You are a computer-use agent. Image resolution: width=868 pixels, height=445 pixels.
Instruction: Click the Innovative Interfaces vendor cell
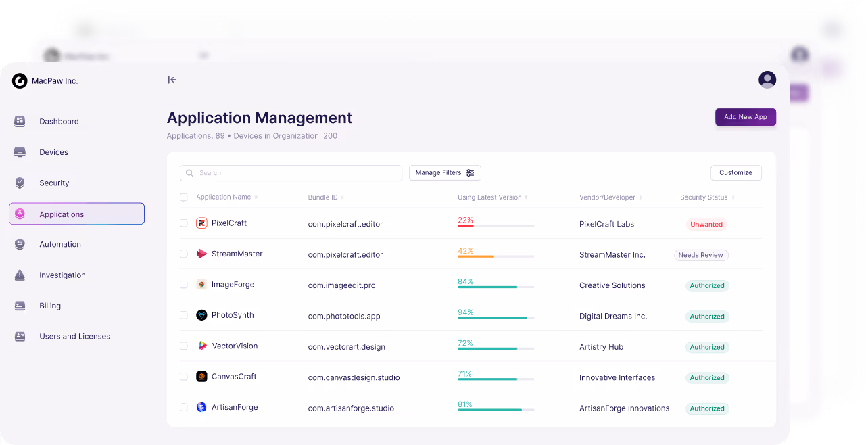point(617,377)
